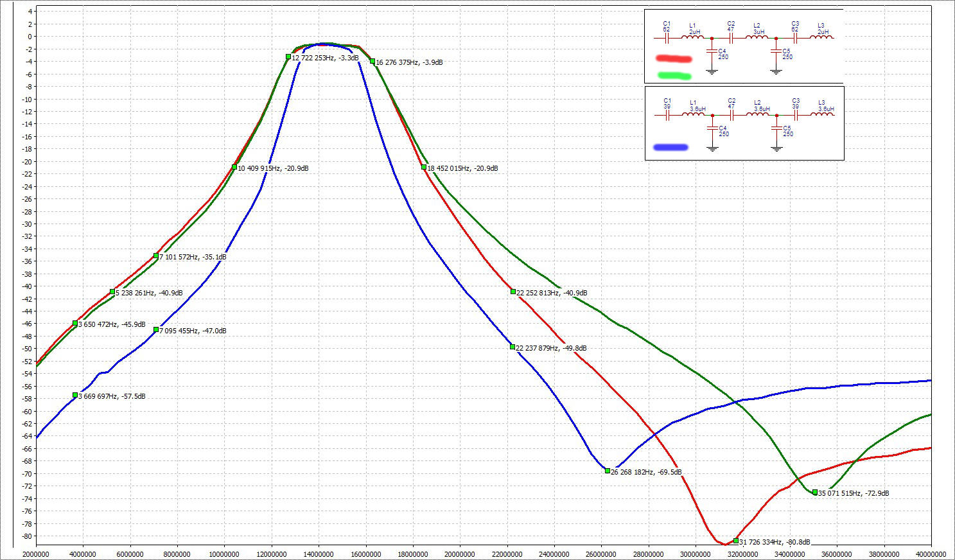Click the marker labeled 10 409 915Hz, -20.9dB
The image size is (955, 560).
(x=234, y=167)
